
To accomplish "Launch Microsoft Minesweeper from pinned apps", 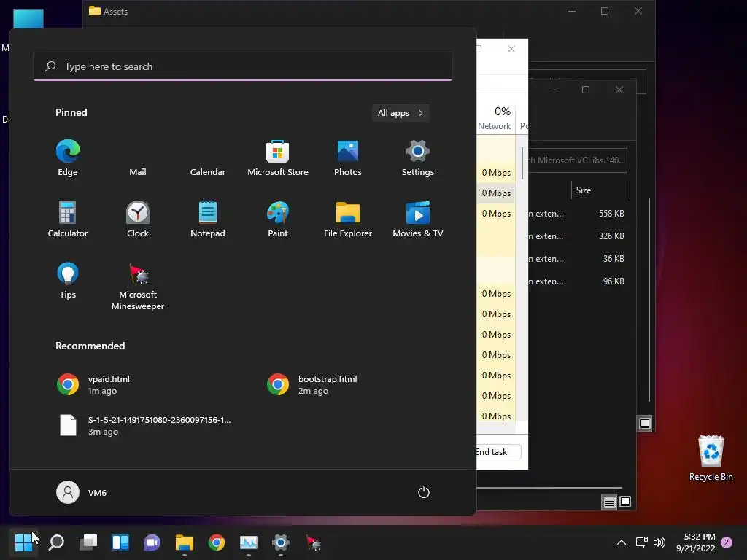I will tap(138, 286).
